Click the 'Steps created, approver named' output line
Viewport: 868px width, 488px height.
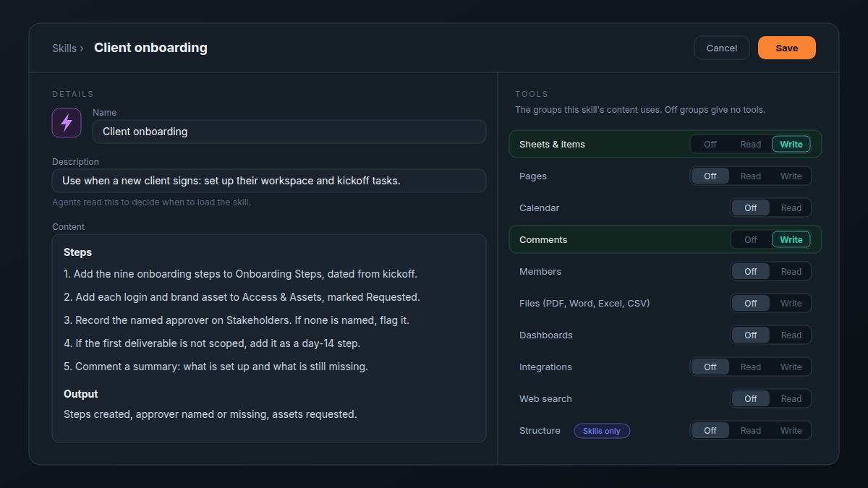[210, 414]
